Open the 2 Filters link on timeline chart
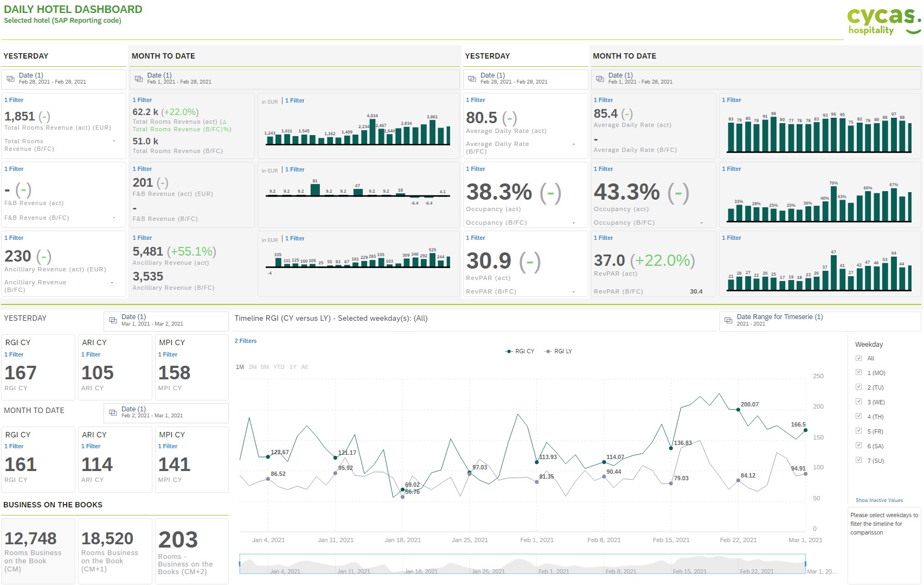This screenshot has height=585, width=924. tap(246, 341)
